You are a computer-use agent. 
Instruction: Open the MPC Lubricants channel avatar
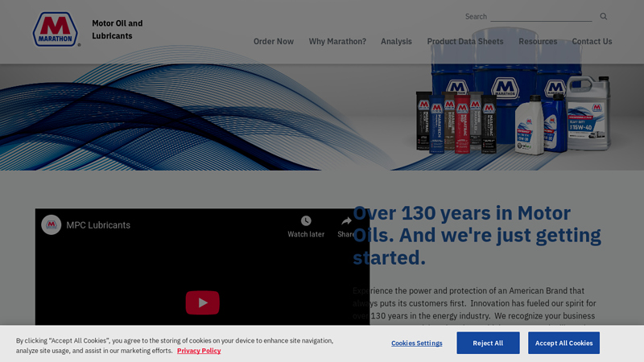[52, 225]
